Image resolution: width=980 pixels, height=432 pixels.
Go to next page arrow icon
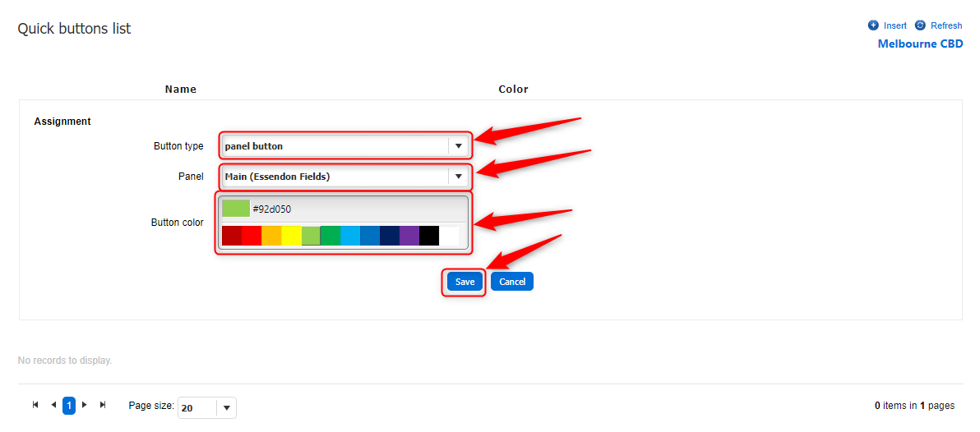[85, 405]
